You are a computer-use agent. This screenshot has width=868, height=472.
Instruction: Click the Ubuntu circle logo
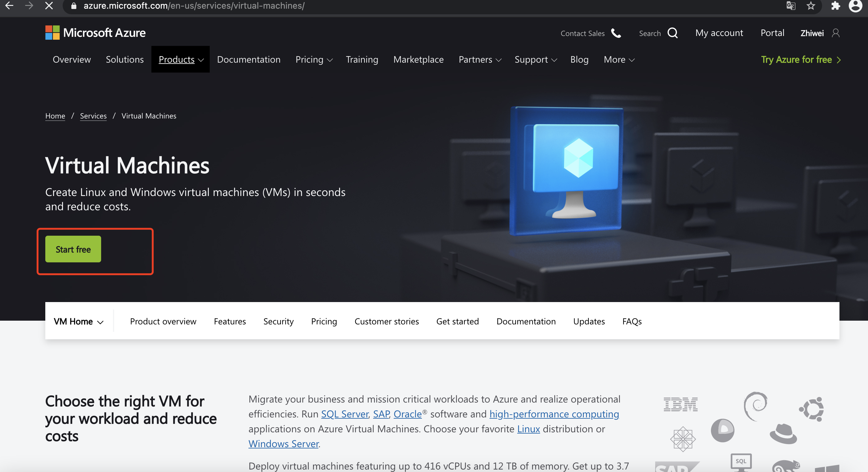(812, 409)
